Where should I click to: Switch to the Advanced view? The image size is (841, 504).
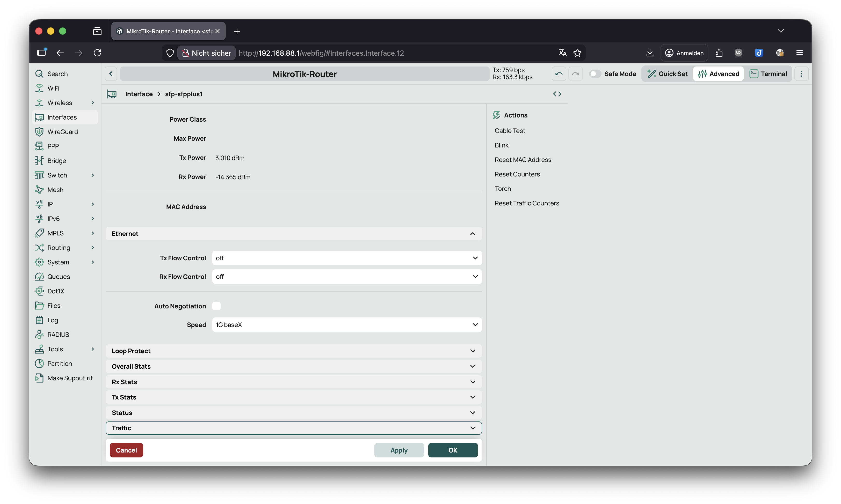[x=718, y=74]
